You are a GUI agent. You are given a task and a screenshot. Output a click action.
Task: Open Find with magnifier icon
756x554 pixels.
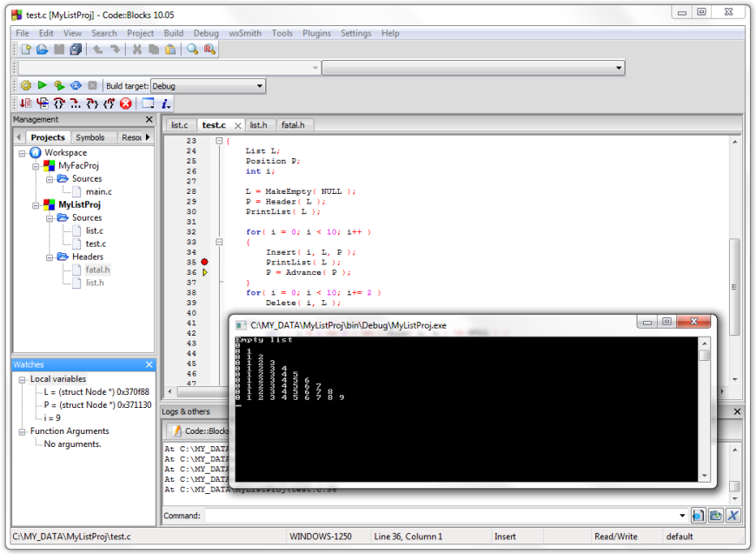coord(193,50)
